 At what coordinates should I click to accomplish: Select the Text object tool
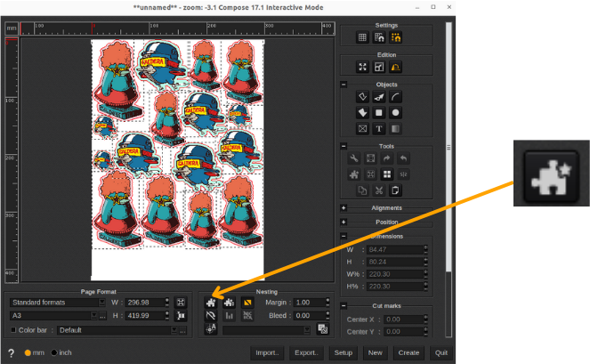coord(379,129)
